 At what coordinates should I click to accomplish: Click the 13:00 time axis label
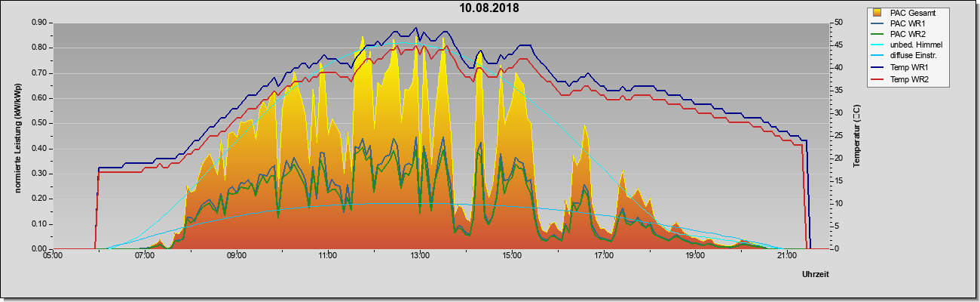point(420,256)
